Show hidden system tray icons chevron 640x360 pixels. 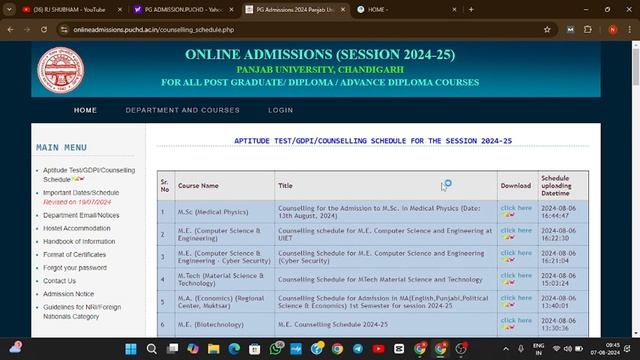tap(506, 349)
